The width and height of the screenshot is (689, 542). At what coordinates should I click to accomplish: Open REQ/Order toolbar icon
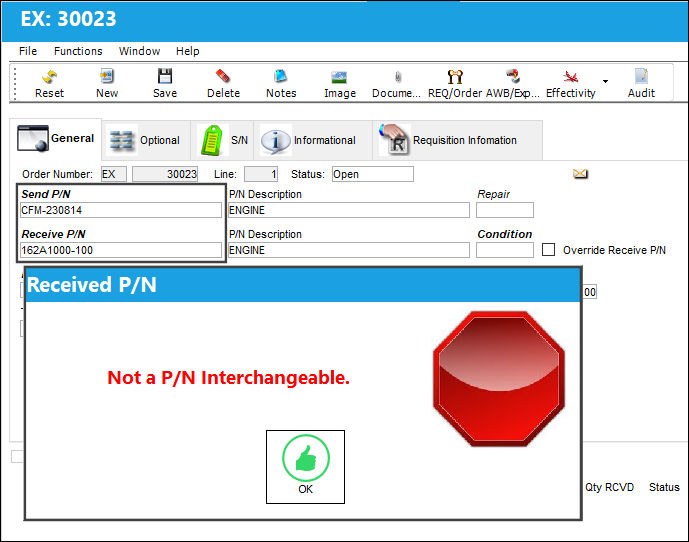click(x=455, y=83)
